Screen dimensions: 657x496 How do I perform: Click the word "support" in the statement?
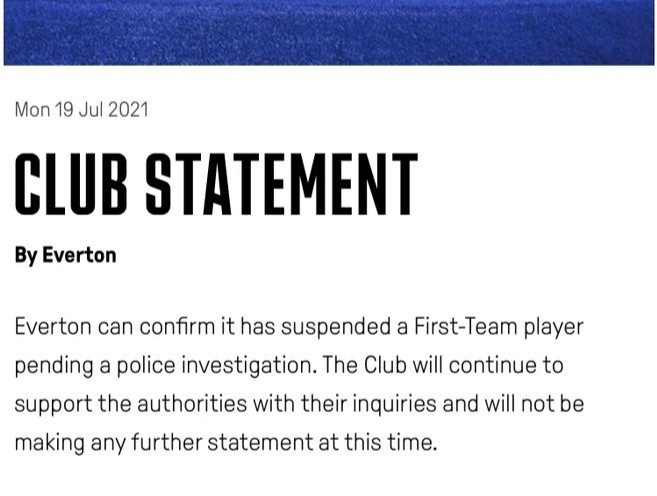(52, 405)
